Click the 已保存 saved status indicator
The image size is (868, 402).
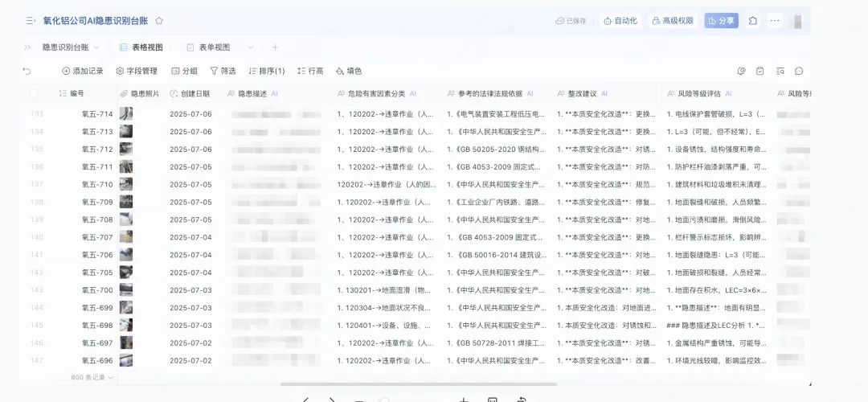(x=571, y=21)
